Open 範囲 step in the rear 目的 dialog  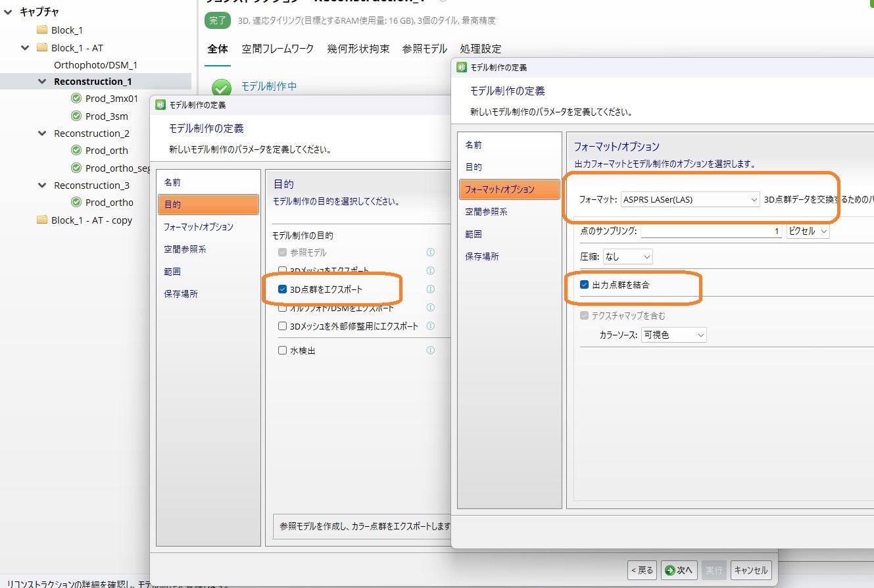pos(208,272)
